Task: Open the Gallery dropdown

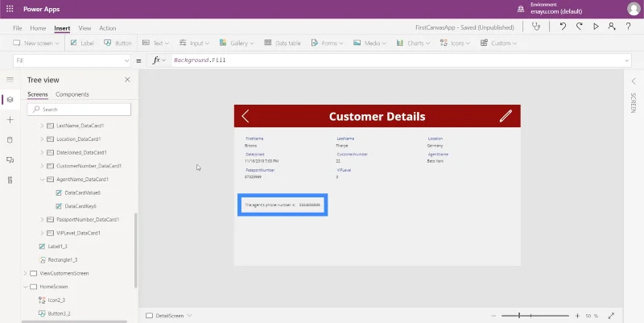Action: click(237, 43)
